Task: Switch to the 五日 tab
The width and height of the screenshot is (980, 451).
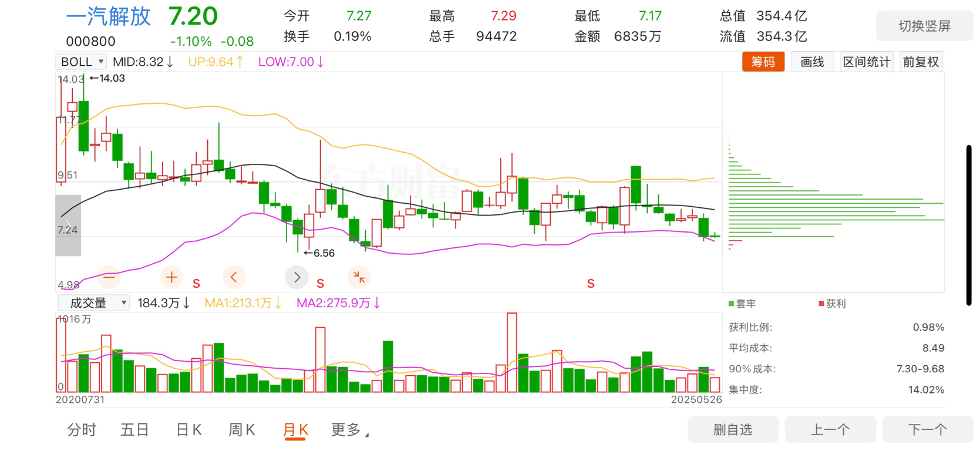Action: click(135, 430)
